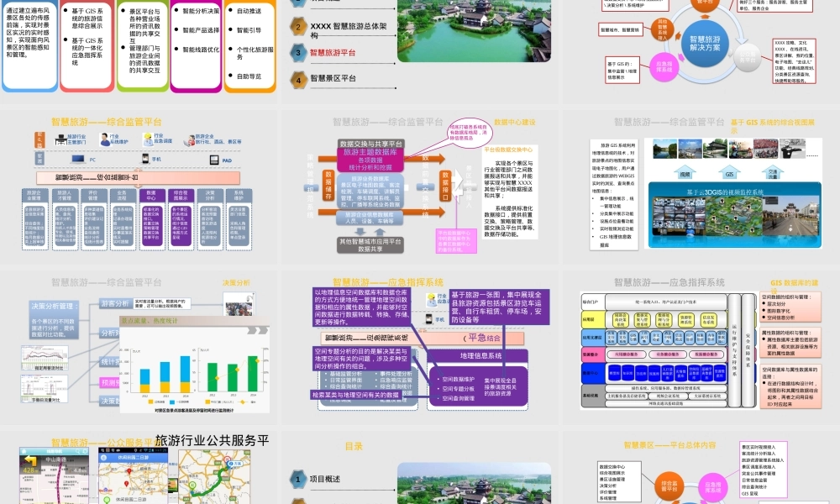Click the PAD tablet icon

coord(213,160)
